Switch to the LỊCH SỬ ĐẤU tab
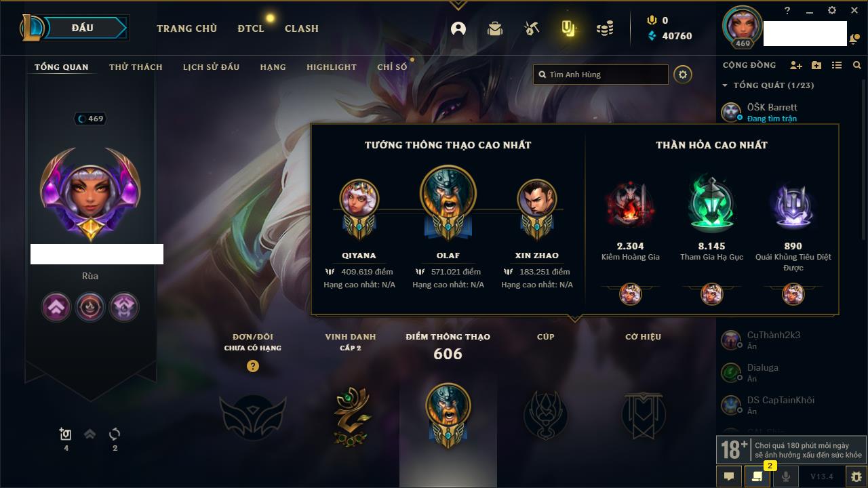The image size is (868, 488). point(211,67)
